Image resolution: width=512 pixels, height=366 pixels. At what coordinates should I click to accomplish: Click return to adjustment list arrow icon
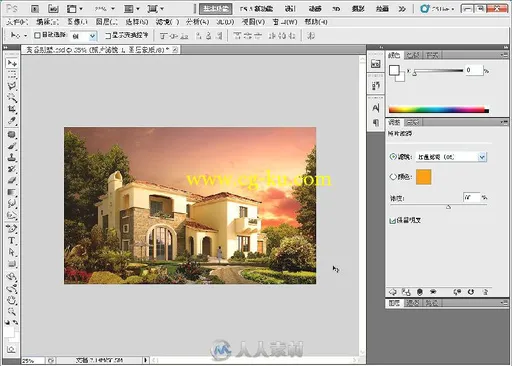click(x=393, y=292)
